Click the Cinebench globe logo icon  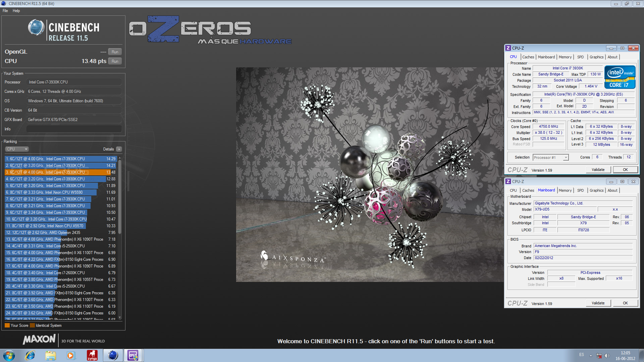tap(36, 27)
